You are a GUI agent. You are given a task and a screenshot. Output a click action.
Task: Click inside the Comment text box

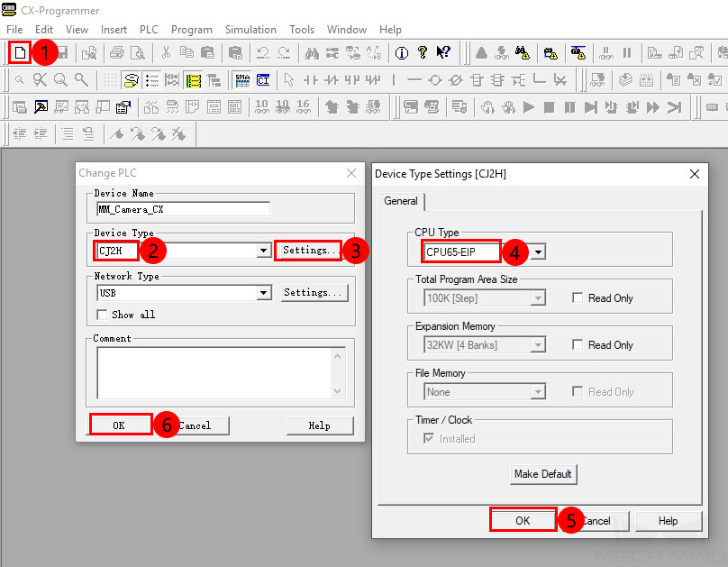[215, 373]
